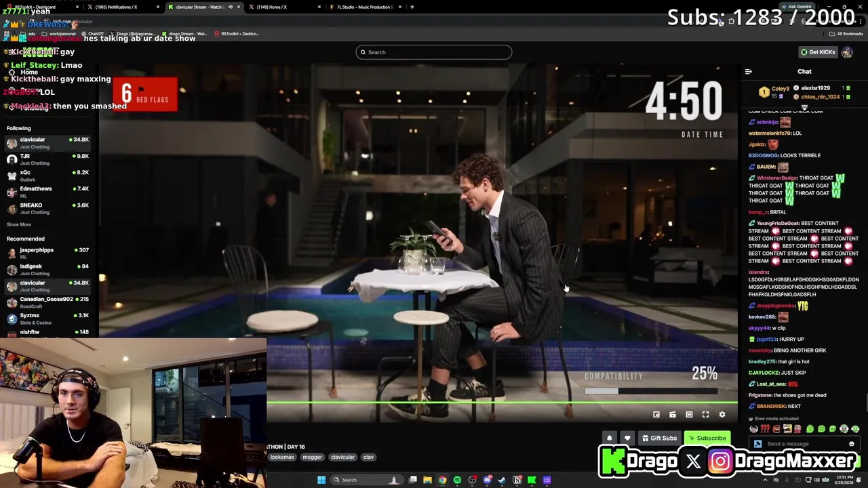The width and height of the screenshot is (868, 488).
Task: Open Edmatthews channel in sidebar
Action: click(x=47, y=191)
